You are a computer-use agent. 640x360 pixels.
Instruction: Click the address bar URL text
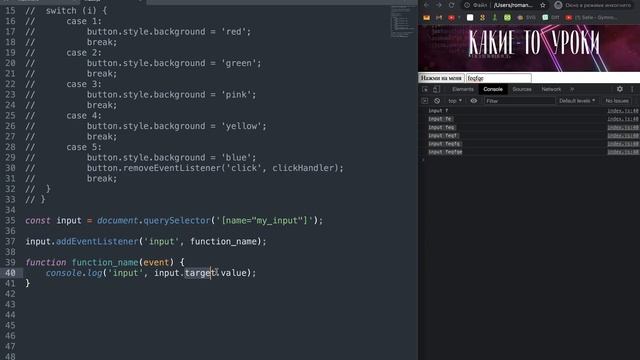click(513, 5)
